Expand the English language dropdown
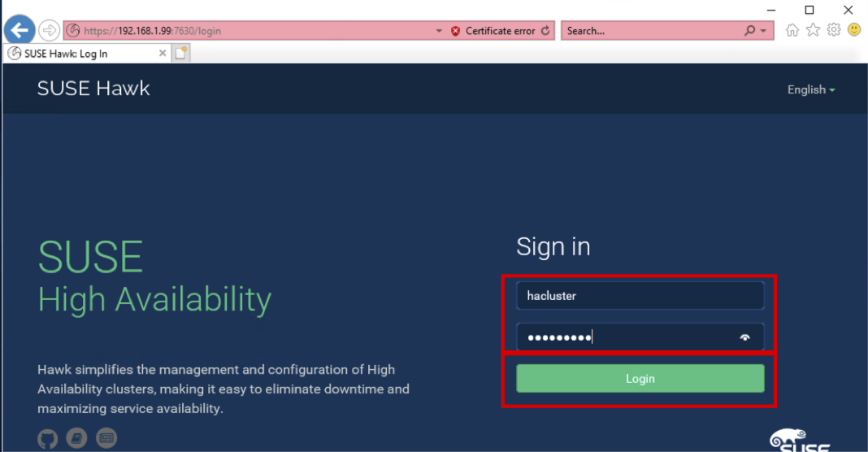The height and width of the screenshot is (452, 868). click(810, 89)
